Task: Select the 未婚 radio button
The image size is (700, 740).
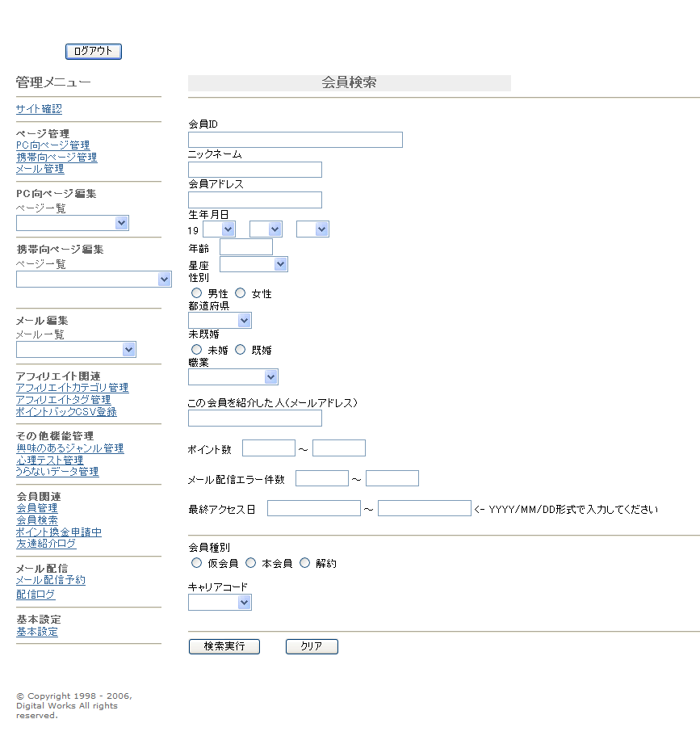Action: pyautogui.click(x=197, y=350)
